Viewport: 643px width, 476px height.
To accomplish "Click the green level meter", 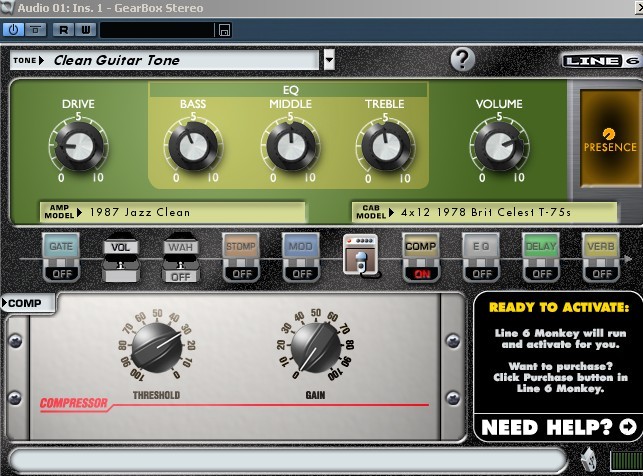I will (626, 460).
